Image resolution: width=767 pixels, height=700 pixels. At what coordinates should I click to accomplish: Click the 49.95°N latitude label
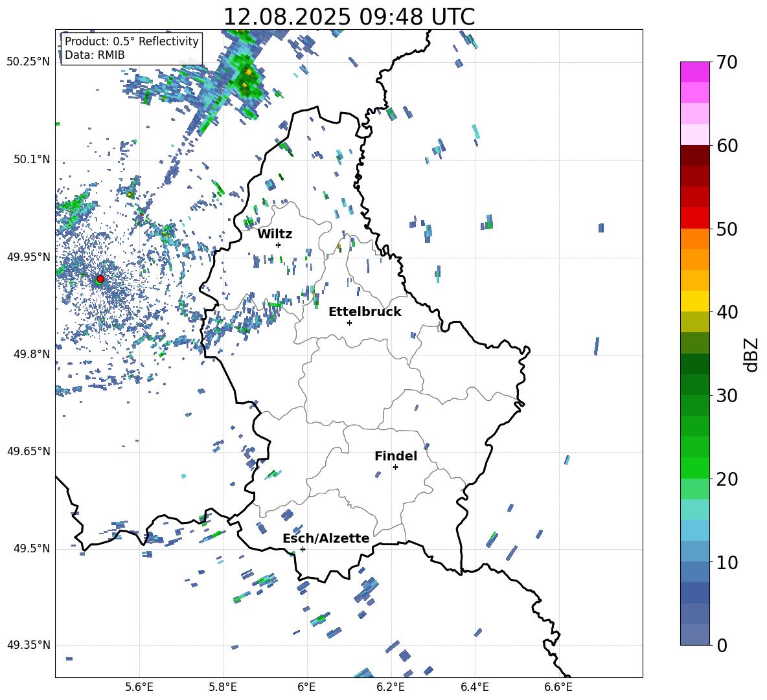point(29,257)
